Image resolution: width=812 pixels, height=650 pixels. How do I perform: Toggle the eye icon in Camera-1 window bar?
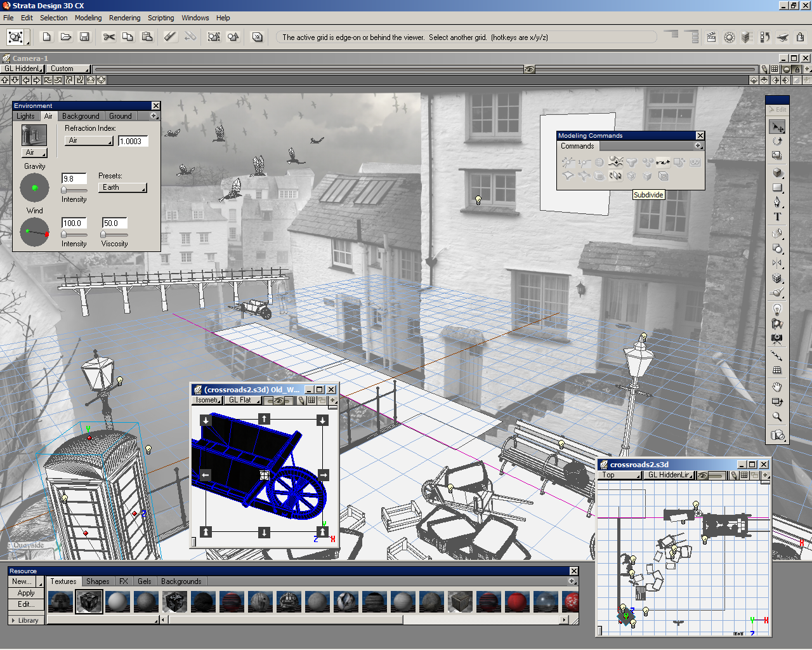529,69
